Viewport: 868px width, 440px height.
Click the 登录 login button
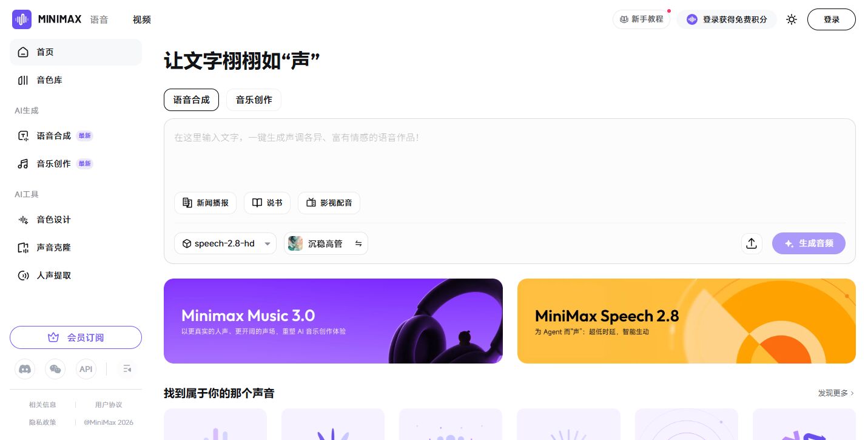(831, 19)
